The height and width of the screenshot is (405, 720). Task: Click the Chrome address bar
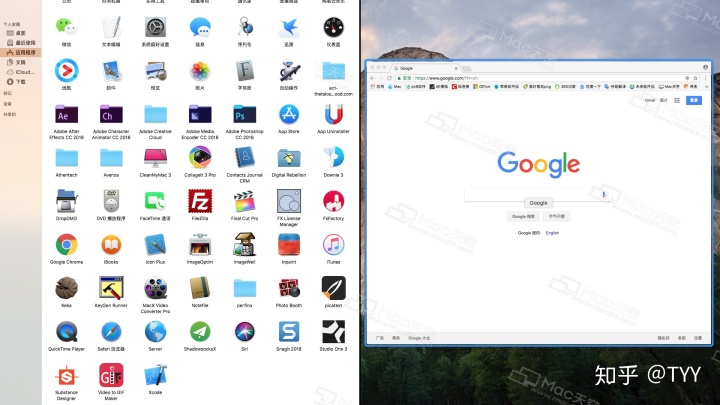click(x=546, y=78)
